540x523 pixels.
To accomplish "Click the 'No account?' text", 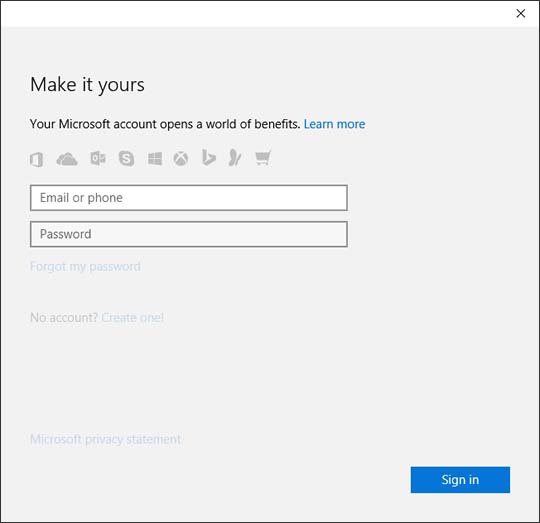I will coord(64,317).
